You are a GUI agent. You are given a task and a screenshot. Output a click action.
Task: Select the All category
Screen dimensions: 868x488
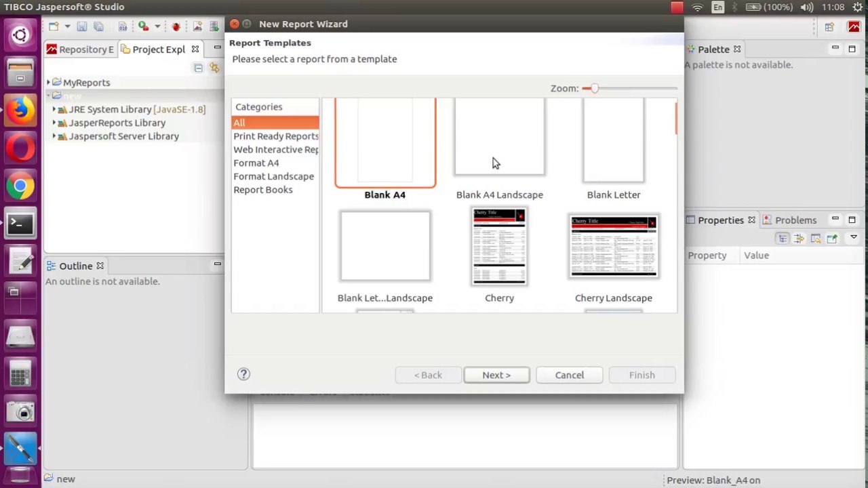pyautogui.click(x=275, y=123)
